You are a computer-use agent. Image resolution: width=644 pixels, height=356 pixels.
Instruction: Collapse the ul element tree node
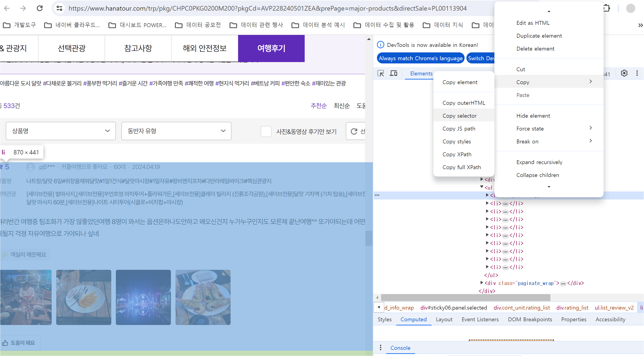tap(482, 187)
